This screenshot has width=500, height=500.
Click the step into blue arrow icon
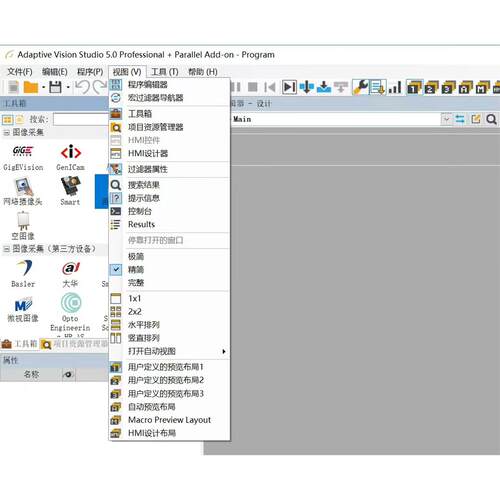pyautogui.click(x=306, y=87)
